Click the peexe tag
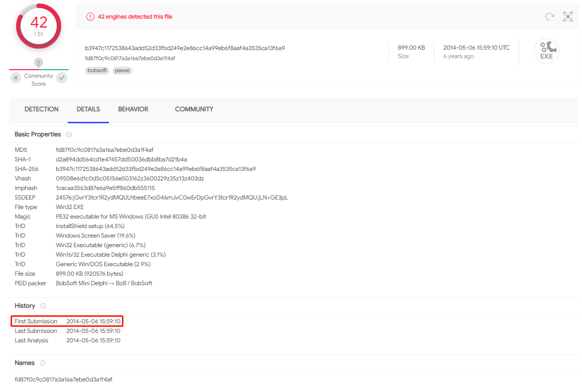Viewport: 582px width, 392px height. point(122,71)
